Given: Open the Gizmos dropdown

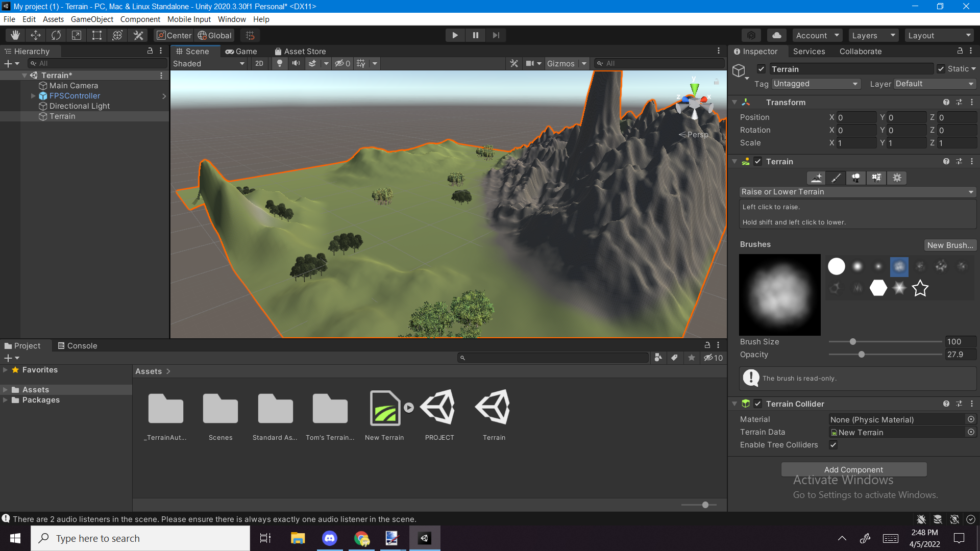Looking at the screenshot, I should (567, 63).
